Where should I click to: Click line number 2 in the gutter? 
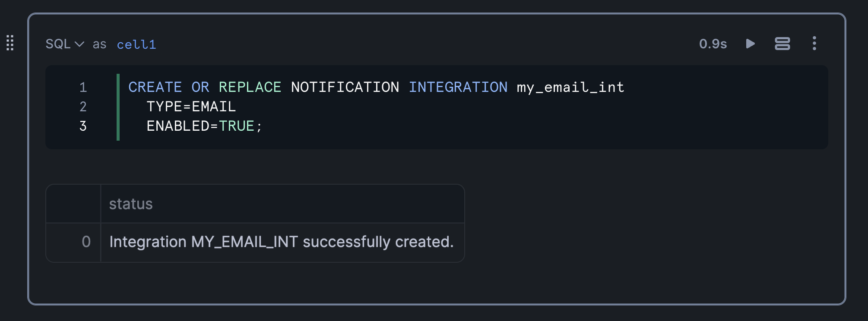pyautogui.click(x=83, y=107)
